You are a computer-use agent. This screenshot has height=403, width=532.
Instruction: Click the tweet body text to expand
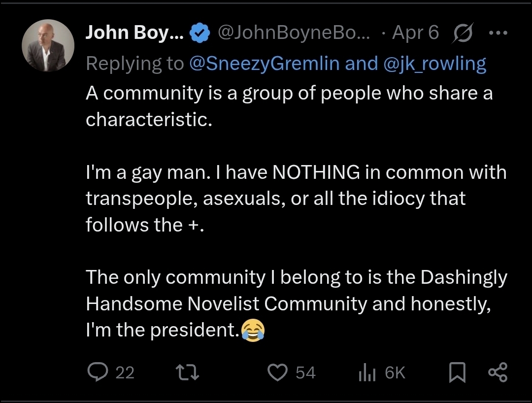pos(296,198)
